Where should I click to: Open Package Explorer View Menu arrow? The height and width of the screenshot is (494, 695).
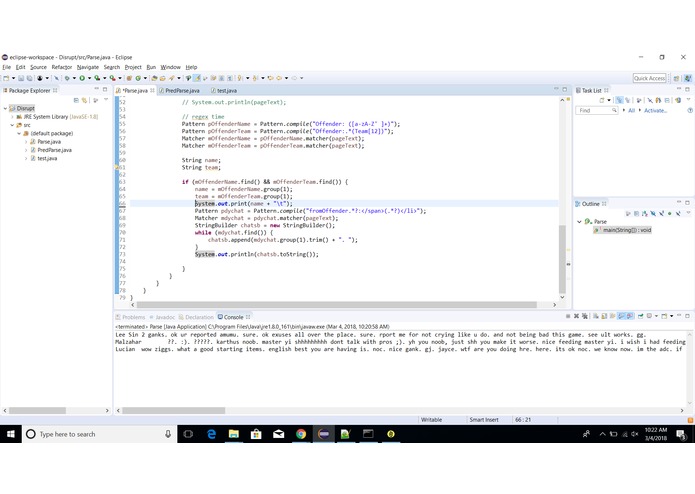tap(106, 100)
